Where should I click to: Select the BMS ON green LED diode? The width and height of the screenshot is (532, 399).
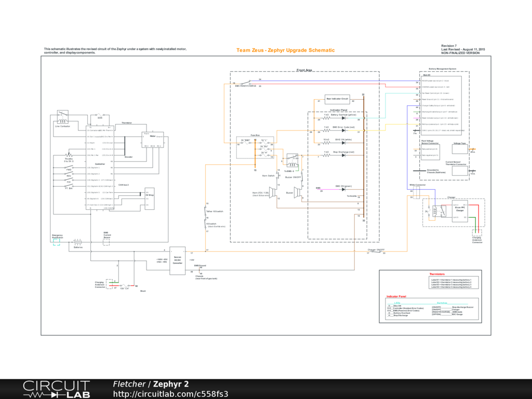pyautogui.click(x=343, y=190)
